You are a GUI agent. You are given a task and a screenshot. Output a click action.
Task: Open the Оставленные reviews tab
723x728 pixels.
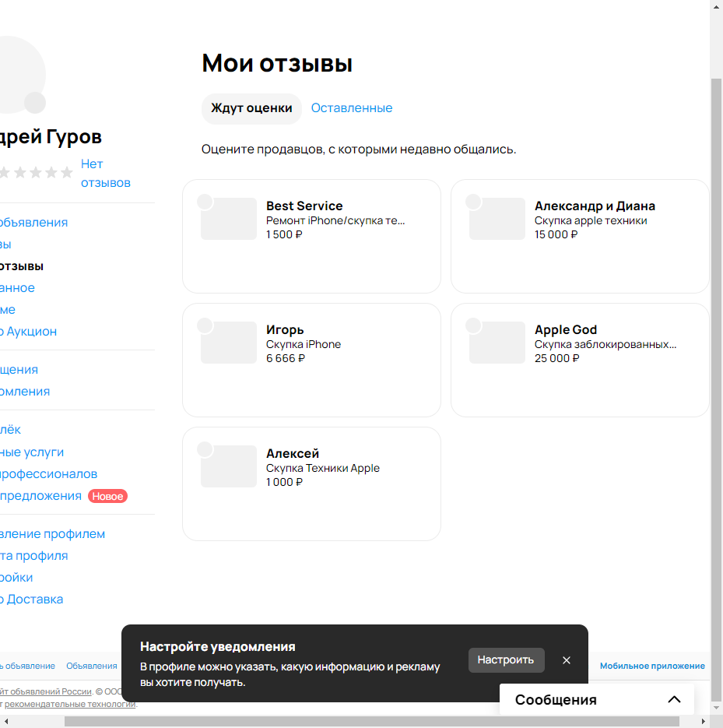pyautogui.click(x=351, y=108)
